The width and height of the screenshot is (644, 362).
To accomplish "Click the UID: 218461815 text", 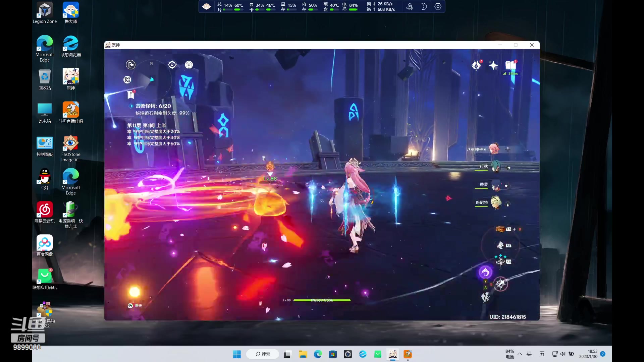I will tap(507, 317).
